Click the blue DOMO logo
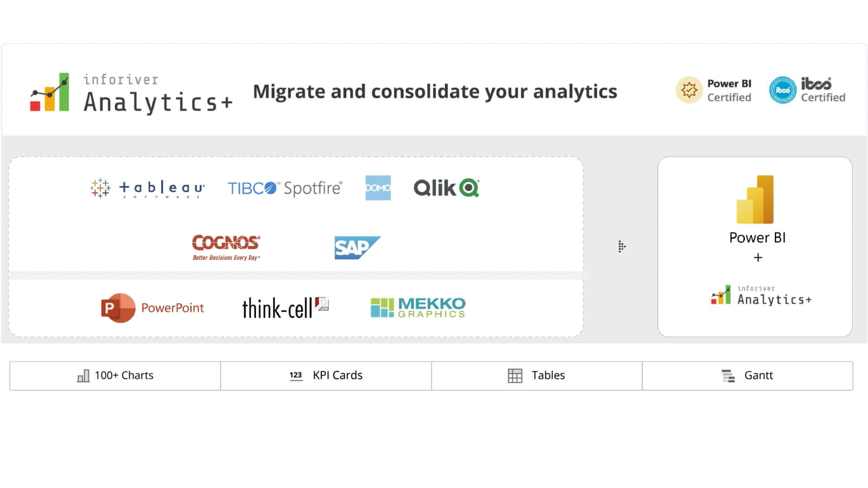Viewport: 868px width, 488px height. tap(378, 188)
